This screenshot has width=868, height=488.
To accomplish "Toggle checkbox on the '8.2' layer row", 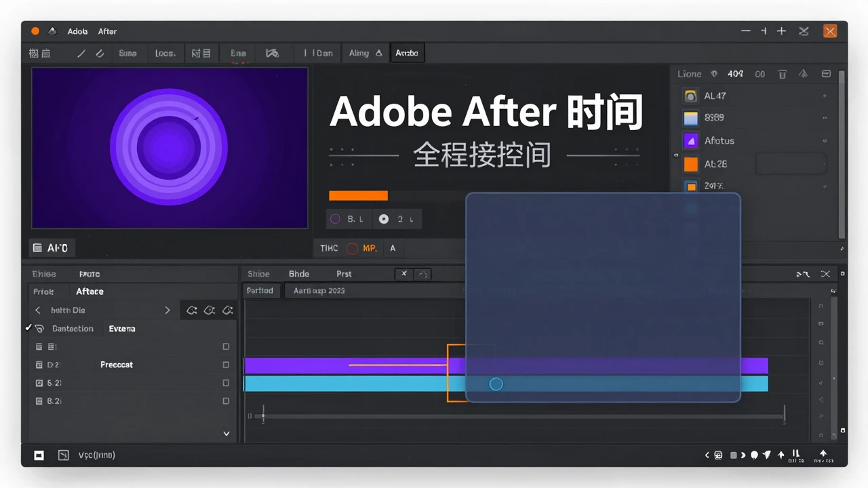I will pos(226,401).
